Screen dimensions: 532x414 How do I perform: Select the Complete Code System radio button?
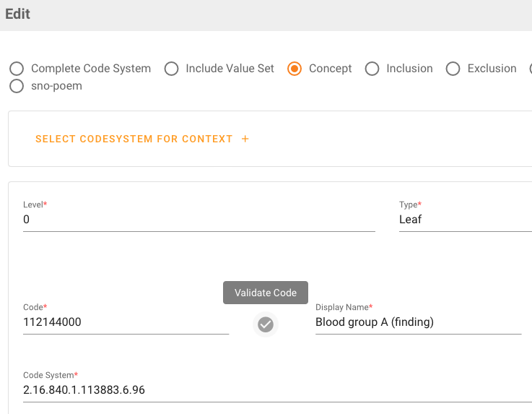coord(16,69)
